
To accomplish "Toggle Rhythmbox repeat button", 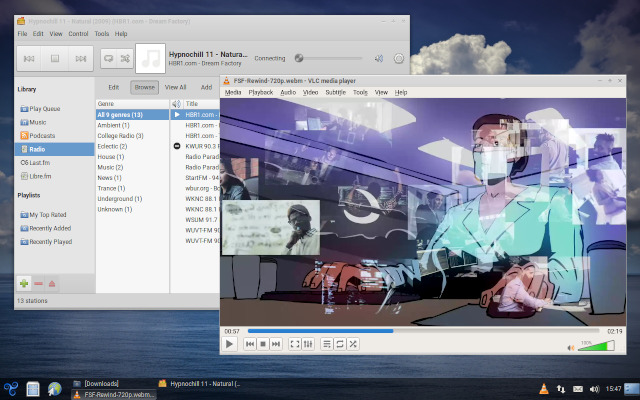I will click(109, 59).
